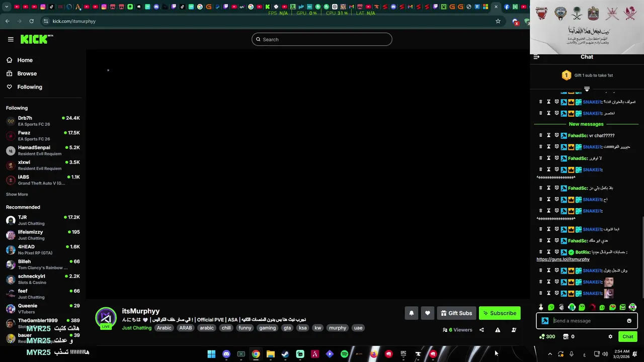Select the murphy tag

pos(338,328)
